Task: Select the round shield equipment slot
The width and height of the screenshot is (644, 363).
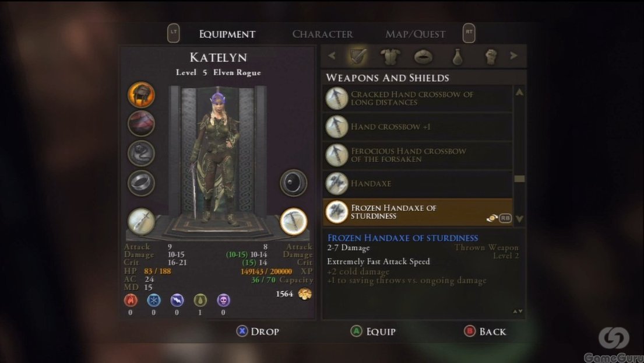Action: coord(293,183)
